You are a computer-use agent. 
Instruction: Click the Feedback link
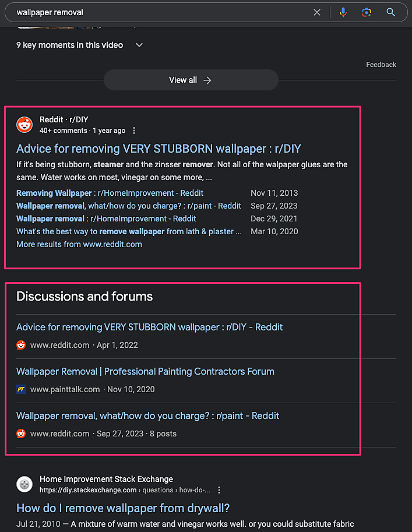(381, 65)
